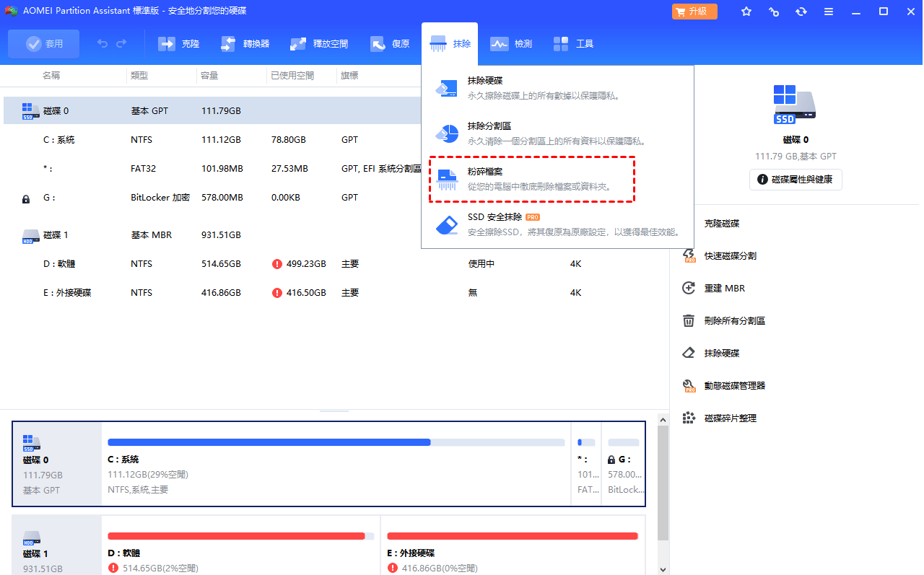
Task: Collapse the 抹除 wipe toolbar menu
Action: 450,44
